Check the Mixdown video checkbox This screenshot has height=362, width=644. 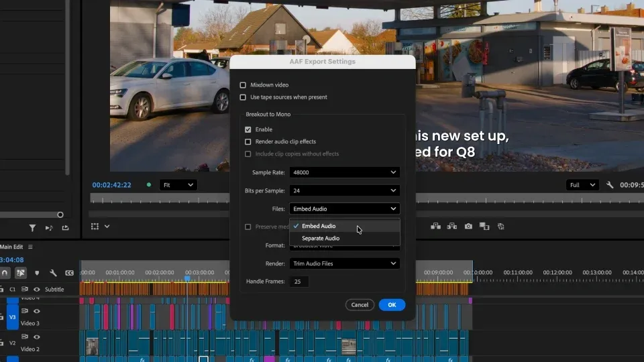[243, 85]
